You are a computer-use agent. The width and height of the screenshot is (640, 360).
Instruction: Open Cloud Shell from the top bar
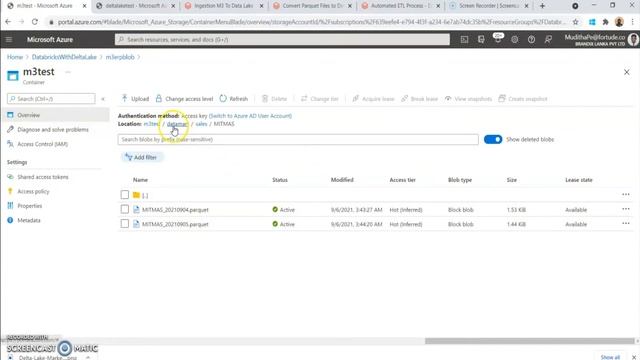point(464,40)
